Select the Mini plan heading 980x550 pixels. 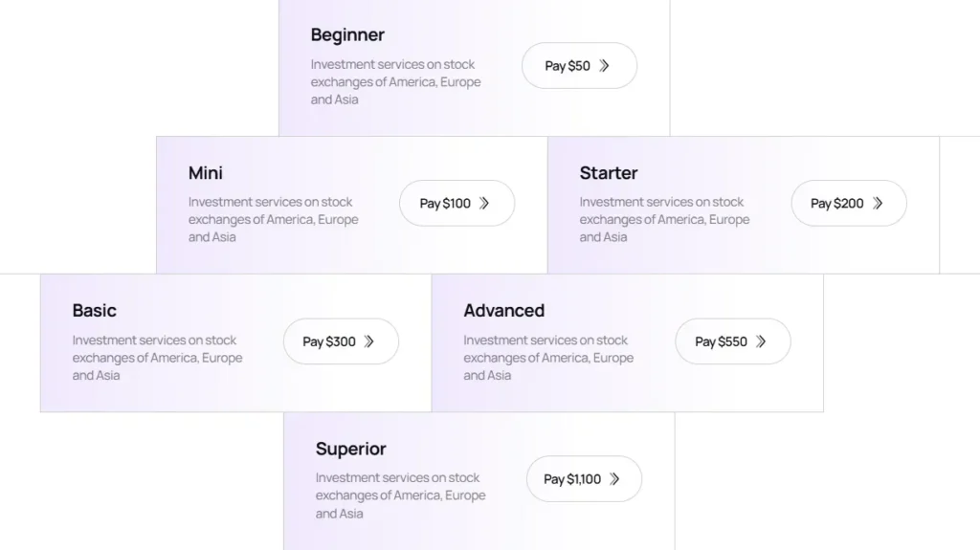pos(206,173)
